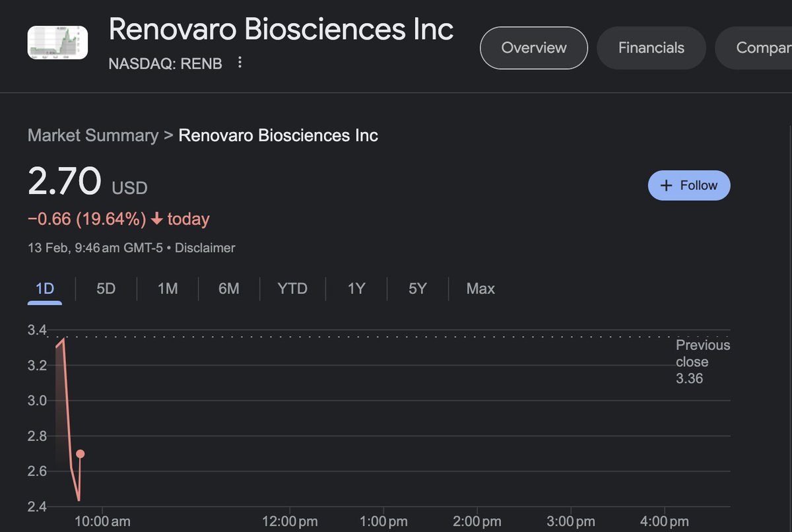Show the YTD chart range
The image size is (792, 532).
(x=292, y=288)
